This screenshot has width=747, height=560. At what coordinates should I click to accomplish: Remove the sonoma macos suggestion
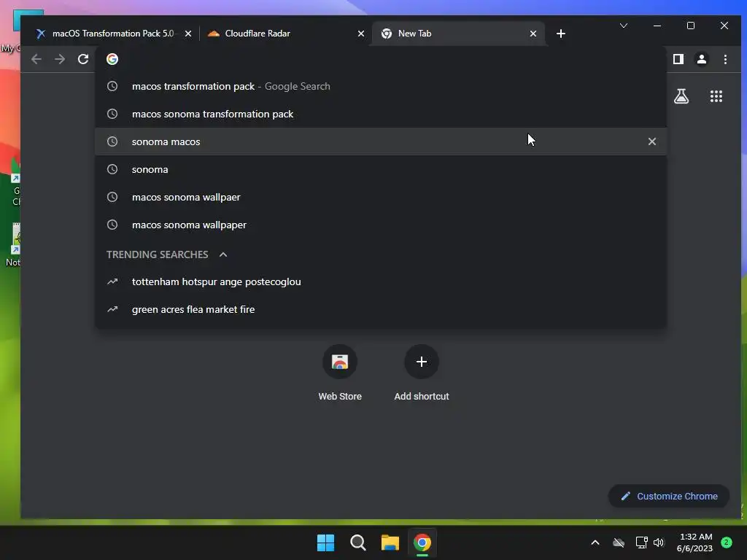point(651,141)
